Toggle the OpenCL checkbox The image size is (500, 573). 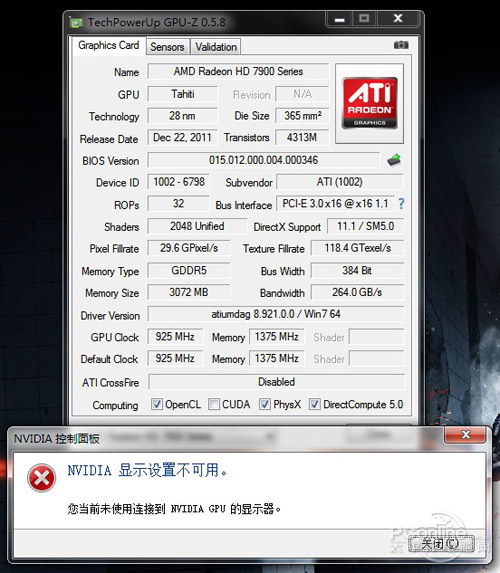(x=157, y=404)
